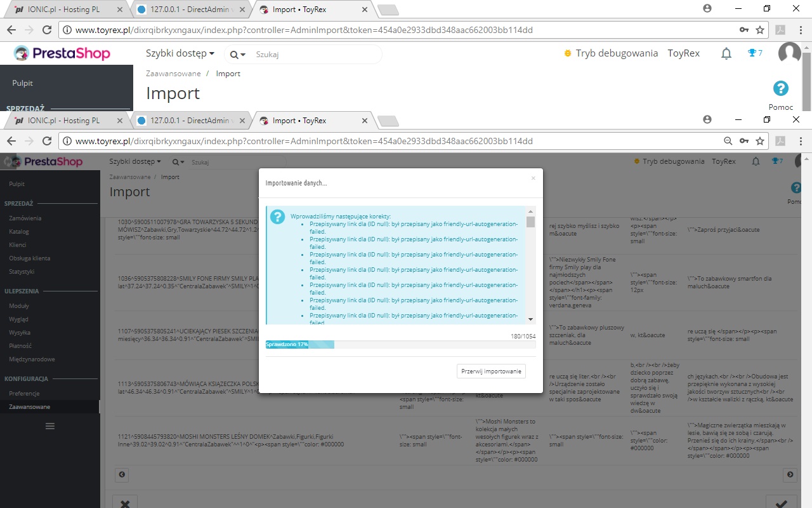
Task: Click the star bookmark icon in the back window
Action: [759, 30]
